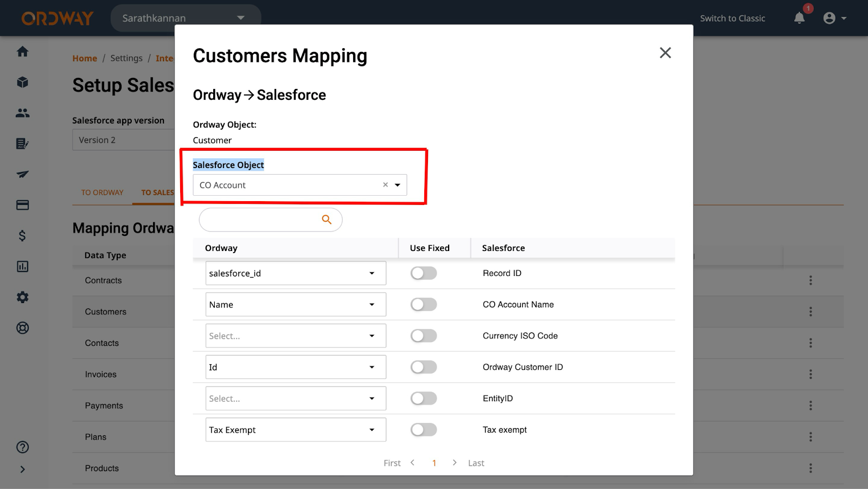Screen dimensions: 868x489
Task: Select the Invoices data type row
Action: (100, 374)
